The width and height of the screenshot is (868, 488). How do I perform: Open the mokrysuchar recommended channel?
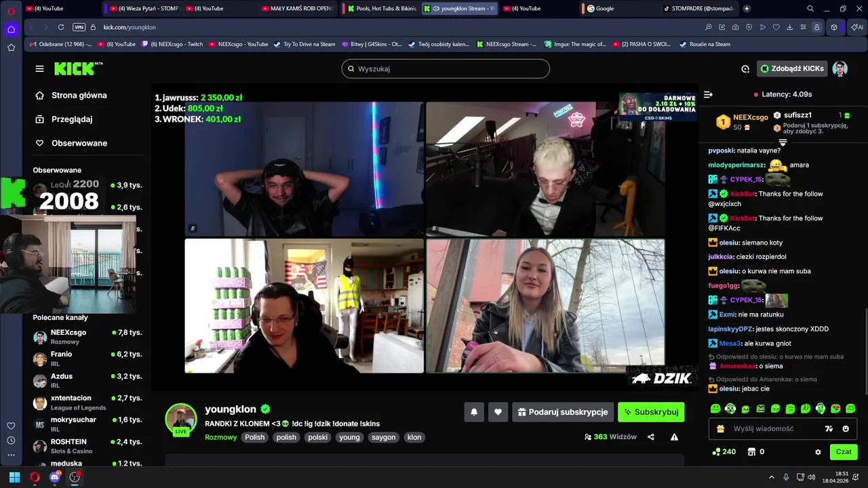(87, 424)
